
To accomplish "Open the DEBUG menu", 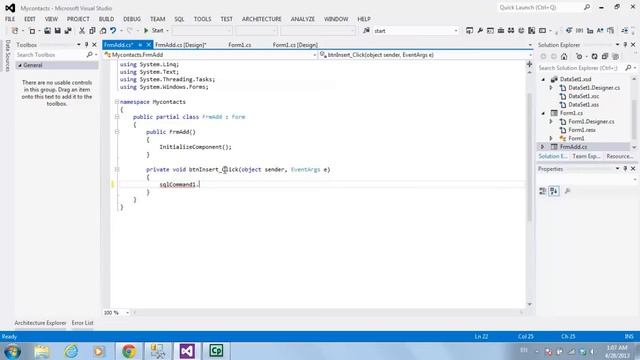I will (x=132, y=19).
